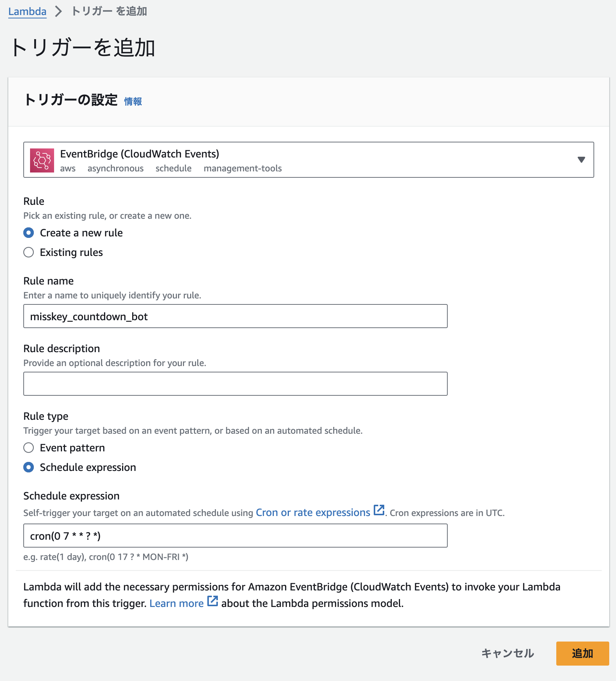Select the Existing rules radio button

[29, 252]
